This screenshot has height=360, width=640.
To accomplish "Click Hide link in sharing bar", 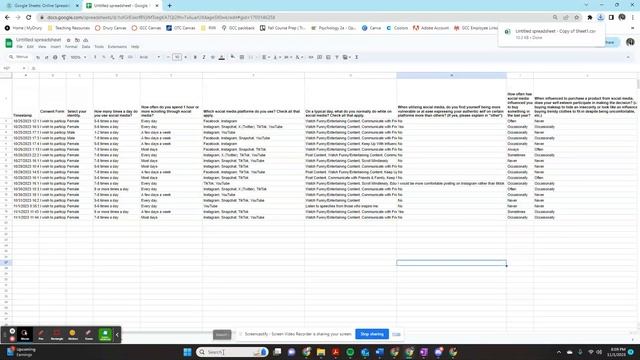I will pyautogui.click(x=396, y=334).
